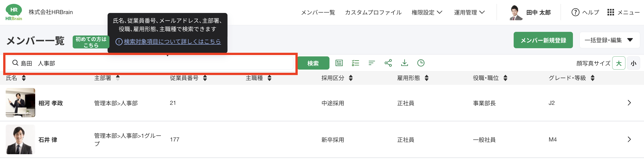Open カスタムプロファイル menu item

373,12
